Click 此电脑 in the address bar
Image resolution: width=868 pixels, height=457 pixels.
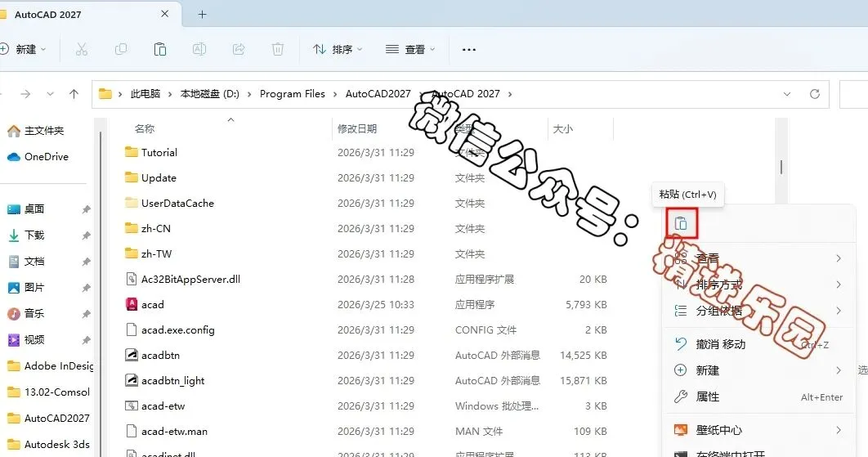coord(145,94)
